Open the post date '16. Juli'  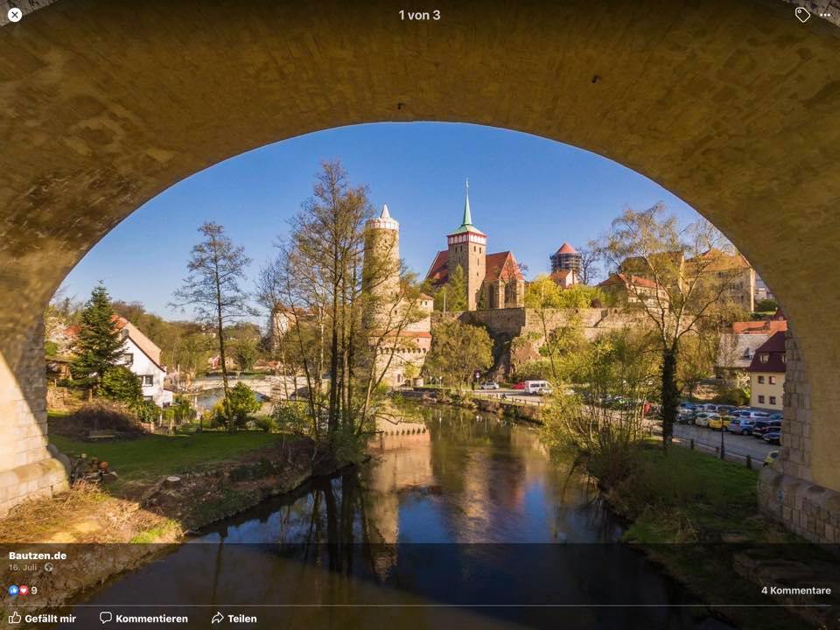point(23,567)
